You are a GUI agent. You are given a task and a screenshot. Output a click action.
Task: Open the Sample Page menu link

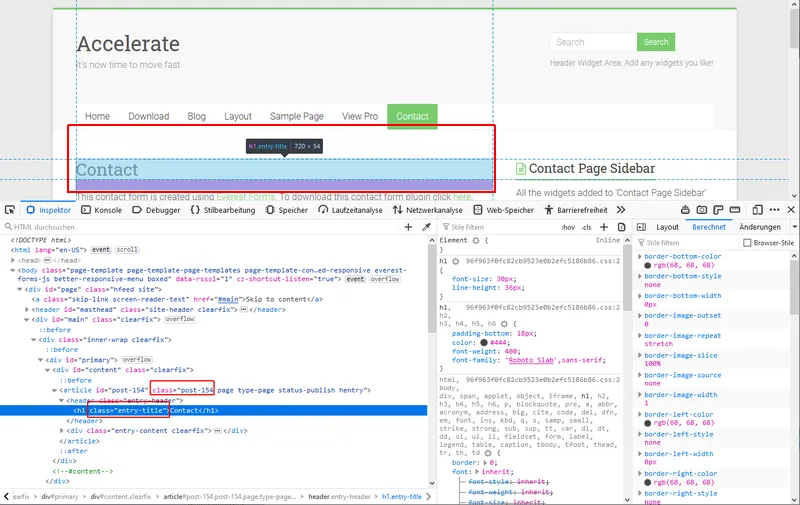click(297, 116)
